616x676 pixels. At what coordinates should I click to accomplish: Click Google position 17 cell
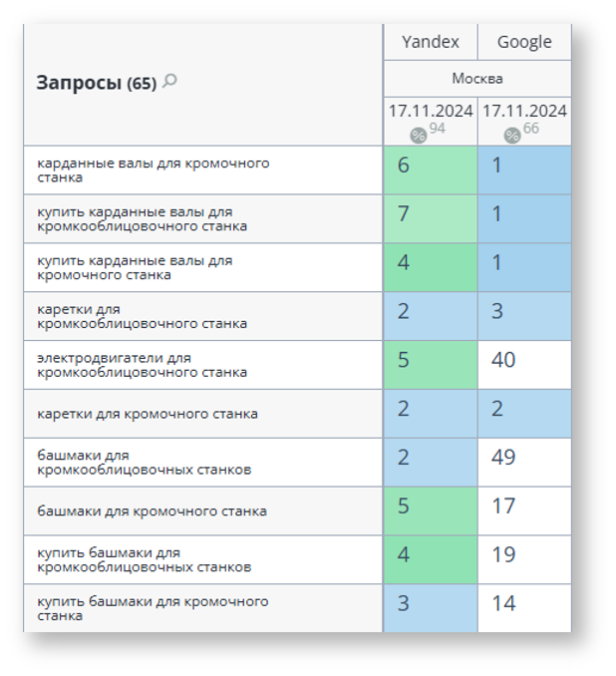point(524,511)
